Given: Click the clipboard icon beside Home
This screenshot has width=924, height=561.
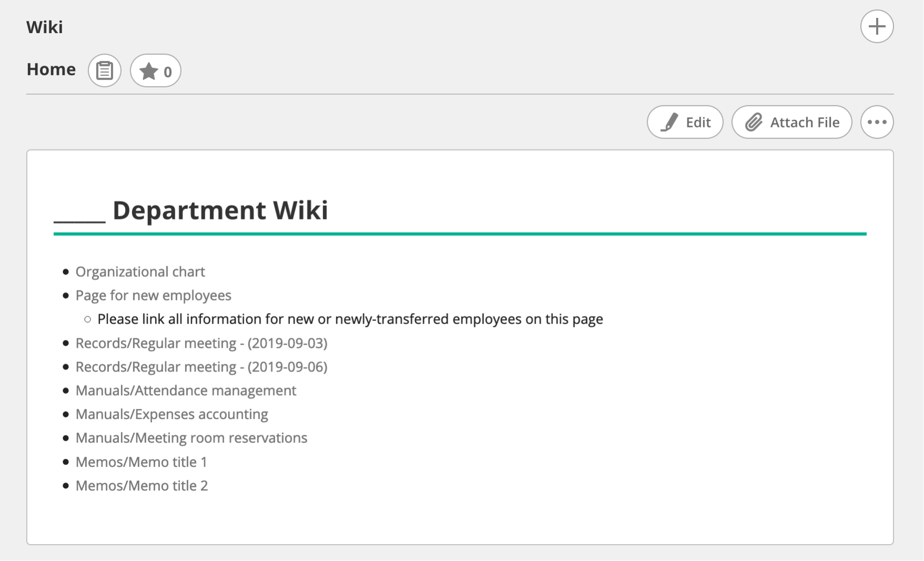Looking at the screenshot, I should [105, 71].
